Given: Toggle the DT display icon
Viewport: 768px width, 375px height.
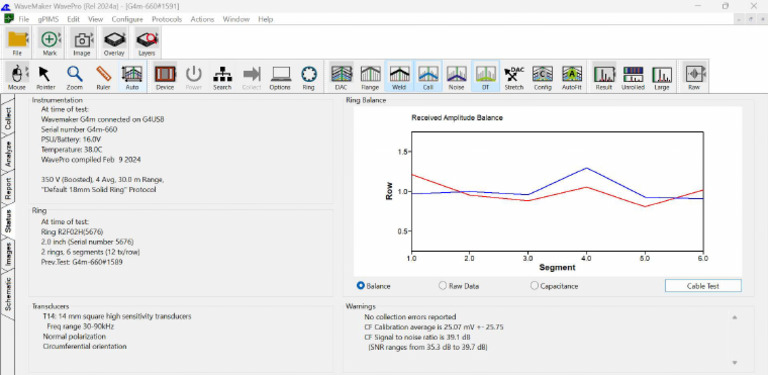Looking at the screenshot, I should point(485,77).
